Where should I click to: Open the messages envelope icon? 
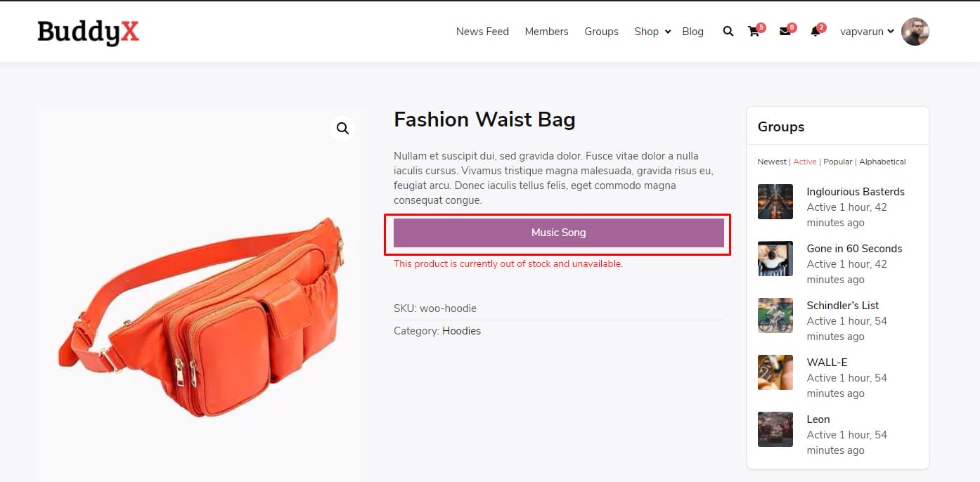click(785, 32)
